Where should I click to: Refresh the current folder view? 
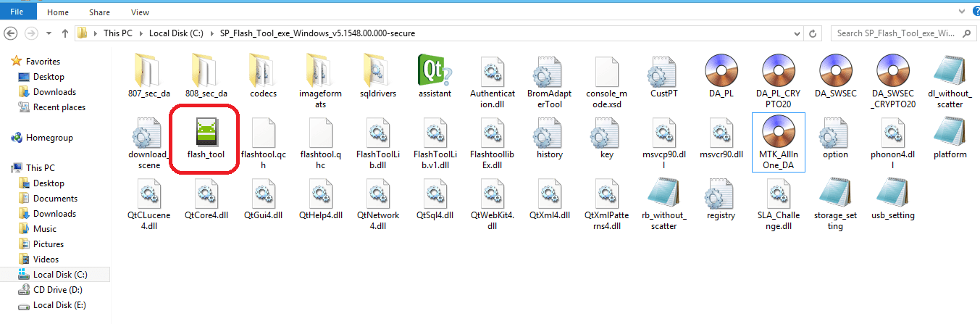(814, 33)
